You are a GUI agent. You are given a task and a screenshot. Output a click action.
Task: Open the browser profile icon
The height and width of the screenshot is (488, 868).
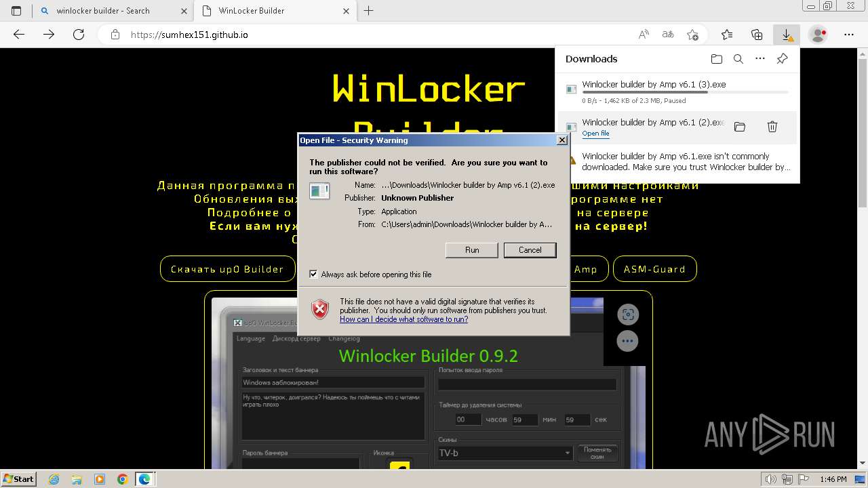tap(818, 35)
